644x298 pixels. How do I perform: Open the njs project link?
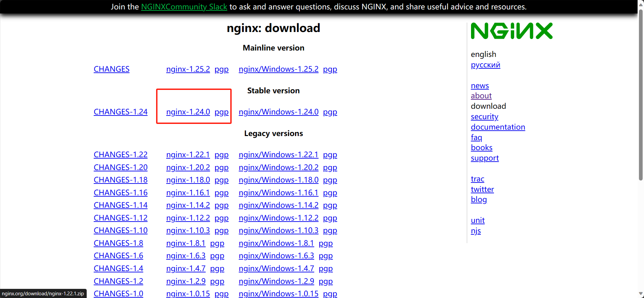[x=475, y=231]
